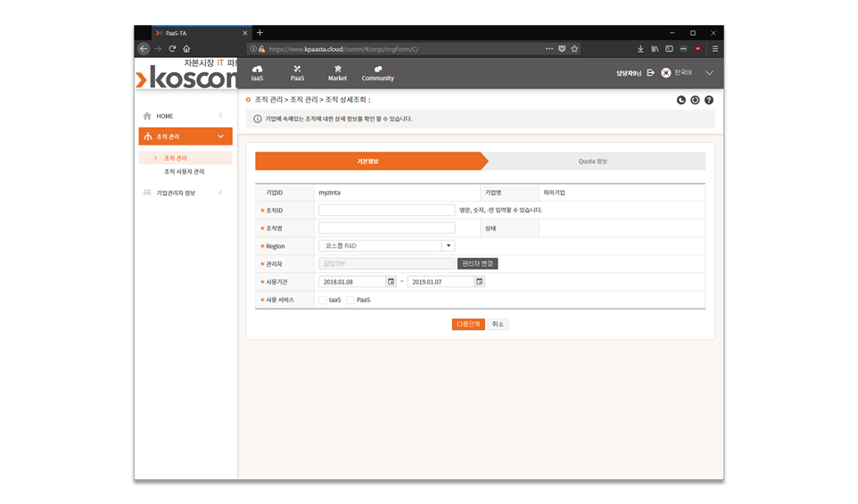Check the IaaS service checkbox

323,300
